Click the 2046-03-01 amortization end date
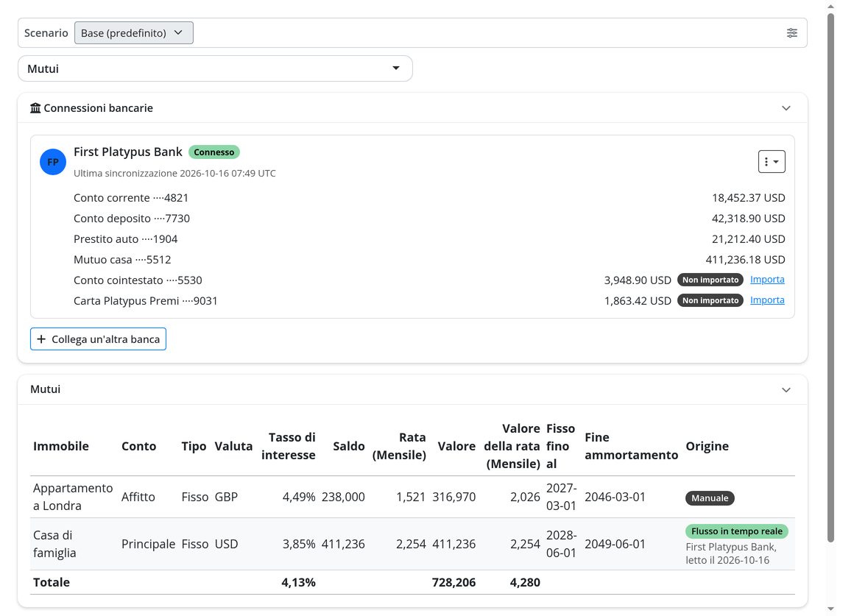Viewport: 854px width, 616px height. tap(615, 497)
